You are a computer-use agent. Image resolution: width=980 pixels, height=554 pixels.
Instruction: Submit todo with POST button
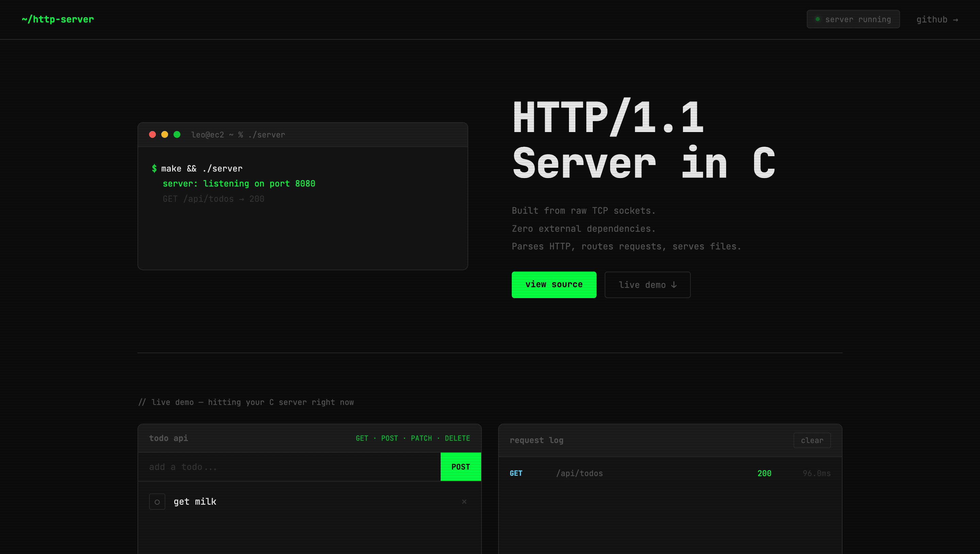click(461, 467)
